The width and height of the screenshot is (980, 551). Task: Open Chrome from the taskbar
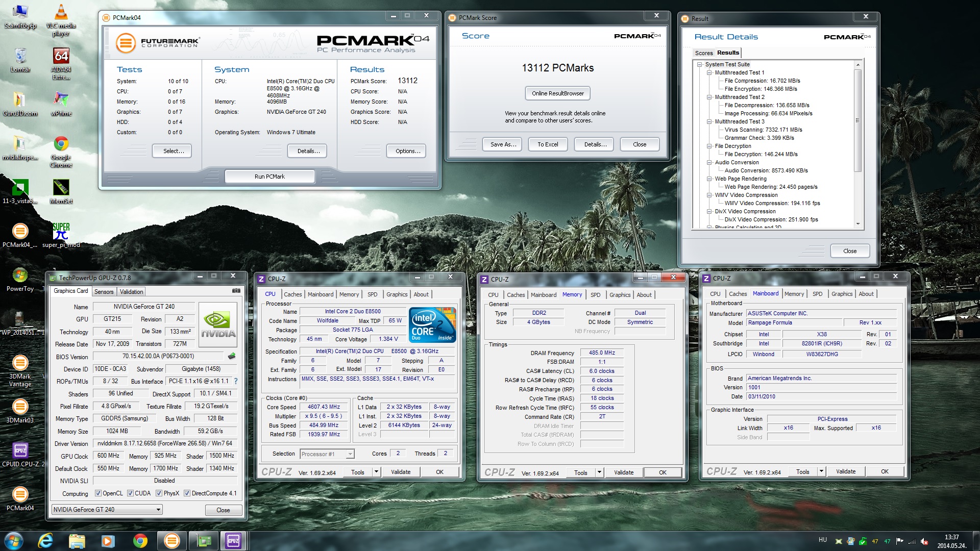(x=140, y=541)
